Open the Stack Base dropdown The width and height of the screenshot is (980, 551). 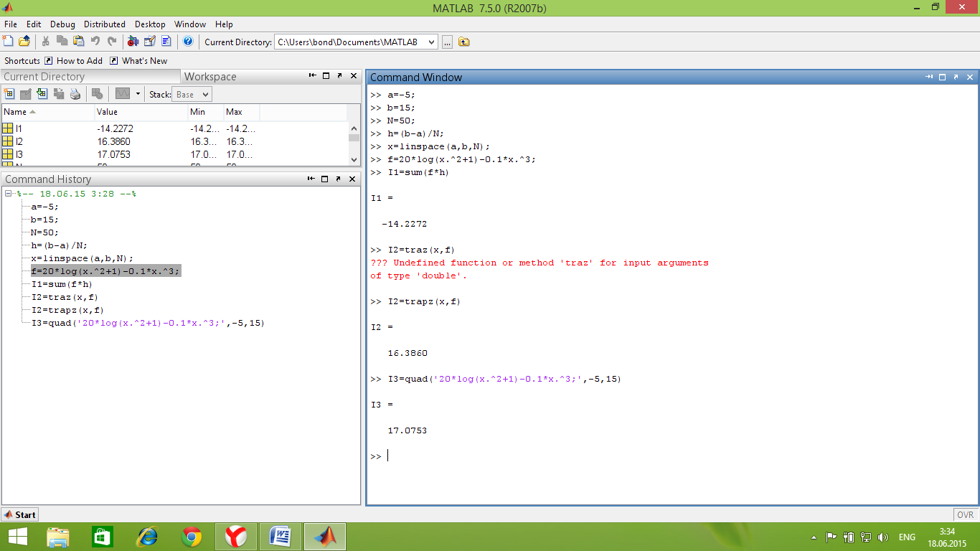tap(192, 94)
